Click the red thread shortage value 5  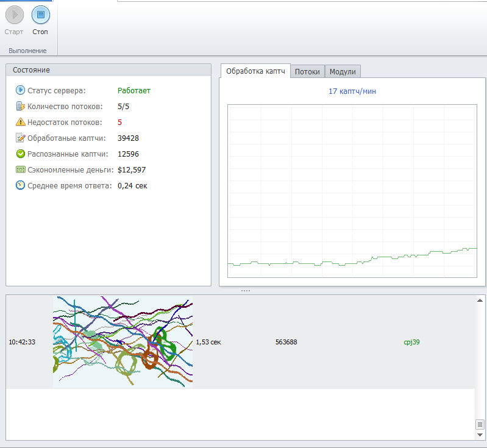[119, 122]
